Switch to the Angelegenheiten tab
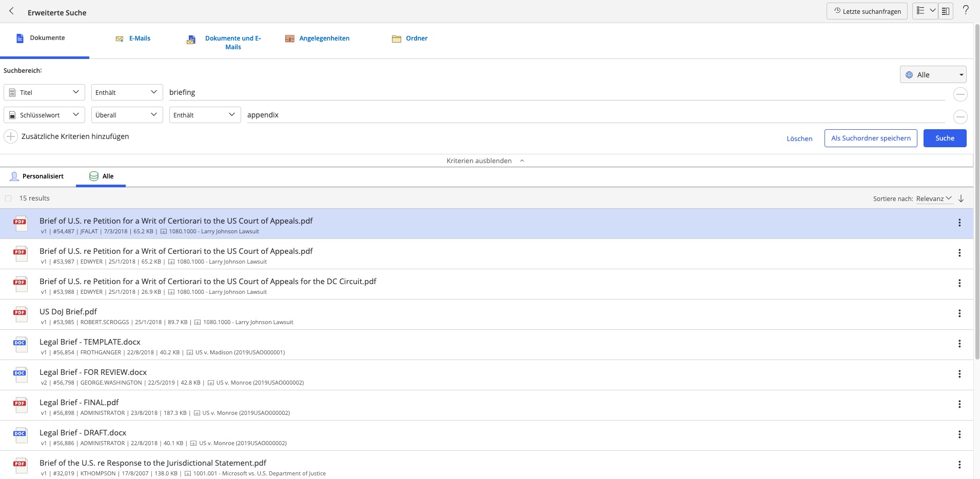Screen dimensions: 980x479 pyautogui.click(x=318, y=38)
